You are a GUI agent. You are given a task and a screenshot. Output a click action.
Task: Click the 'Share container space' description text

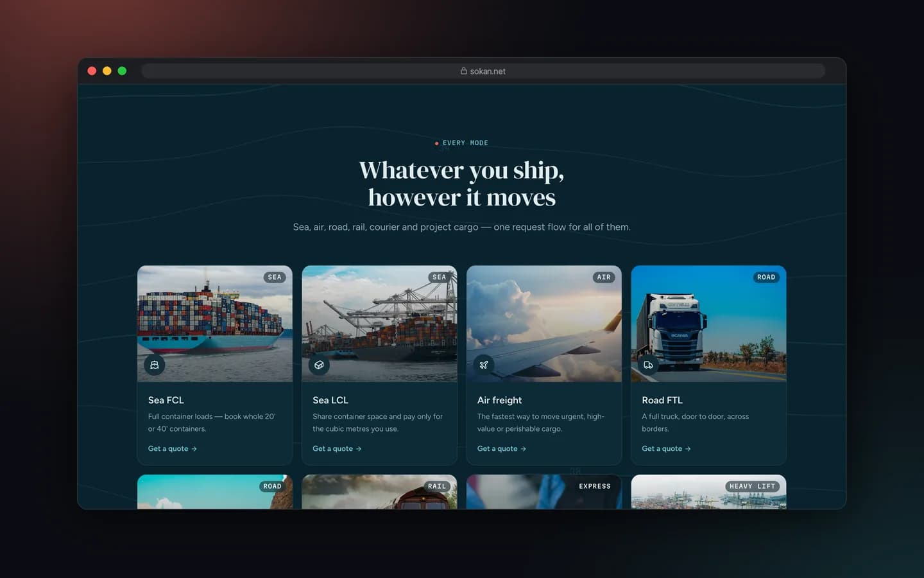[377, 423]
